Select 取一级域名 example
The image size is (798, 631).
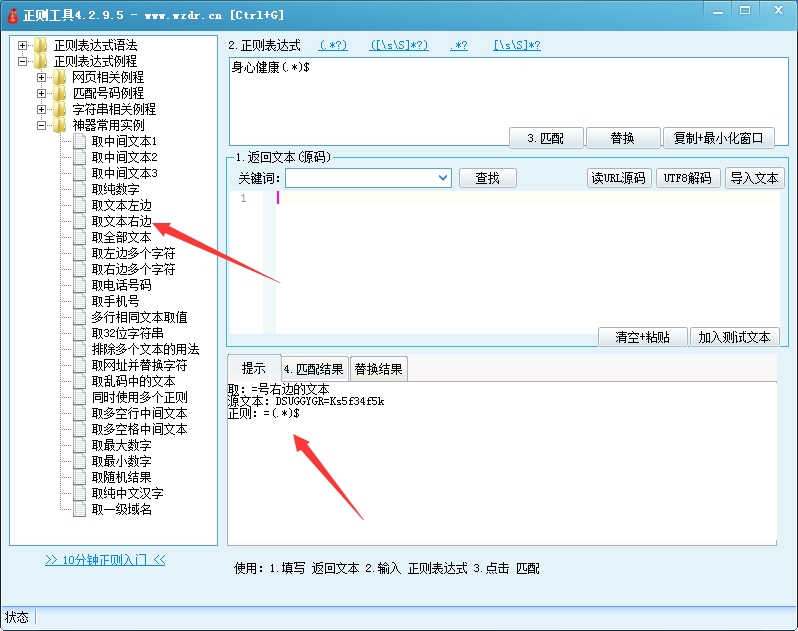coord(121,509)
